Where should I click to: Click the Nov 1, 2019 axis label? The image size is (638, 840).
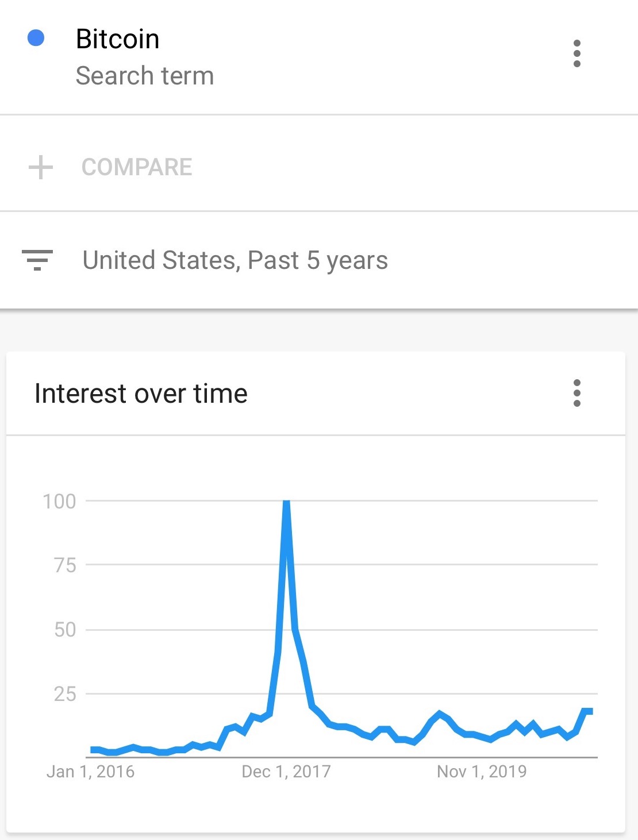click(x=482, y=771)
